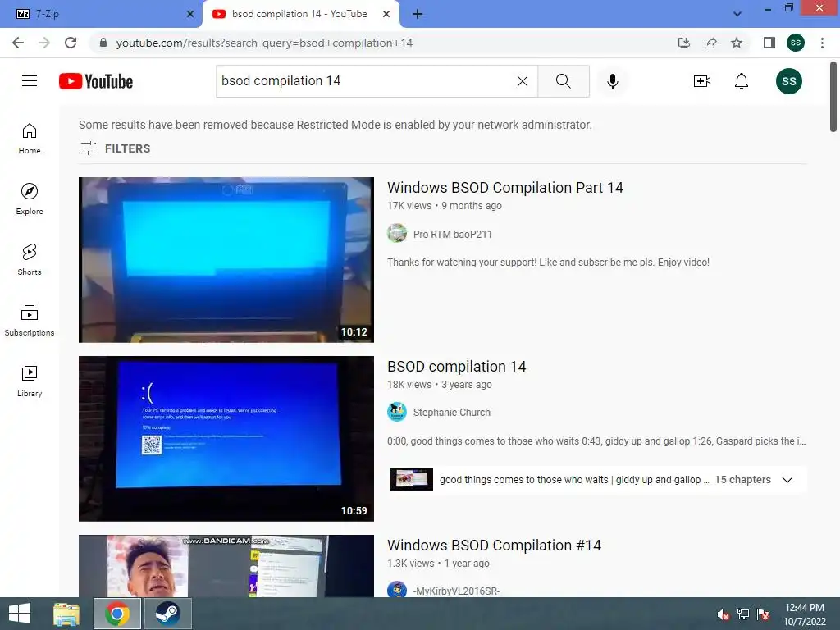Share this page from the address bar
This screenshot has height=630, width=840.
[710, 43]
